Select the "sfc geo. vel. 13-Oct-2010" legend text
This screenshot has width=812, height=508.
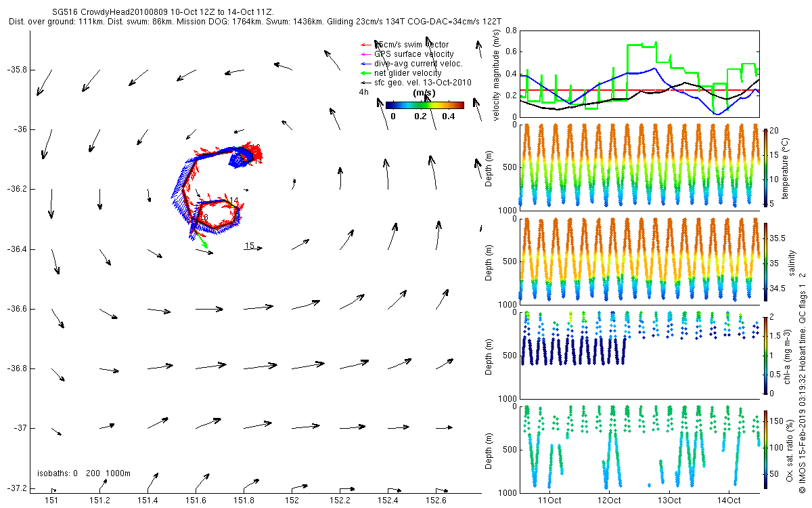click(x=423, y=83)
